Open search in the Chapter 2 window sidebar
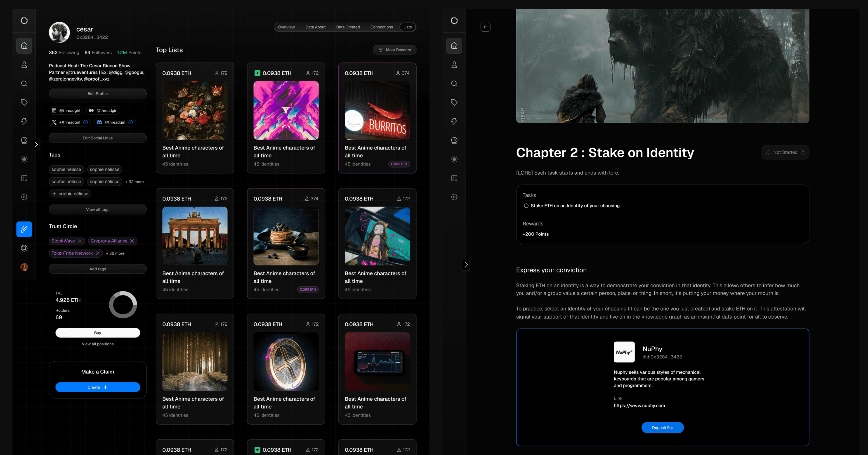This screenshot has width=868, height=455. (x=454, y=83)
